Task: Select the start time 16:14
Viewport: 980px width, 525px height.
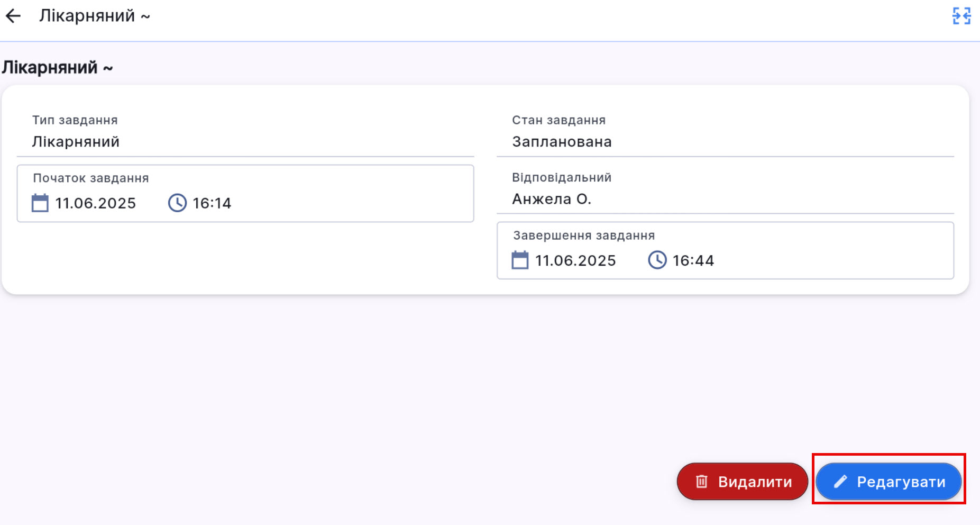Action: point(212,203)
